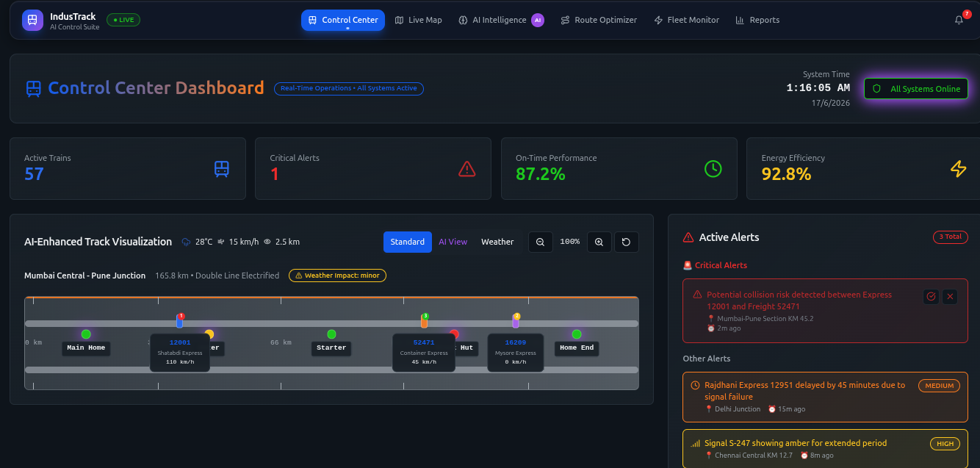Screen dimensions: 980x468
Task: Click the wind speed icon near 15 km/h
Action: 221,242
